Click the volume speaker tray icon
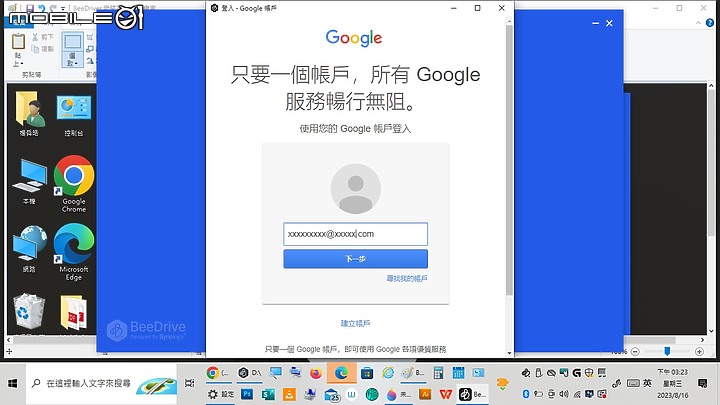The image size is (720, 405). [564, 394]
